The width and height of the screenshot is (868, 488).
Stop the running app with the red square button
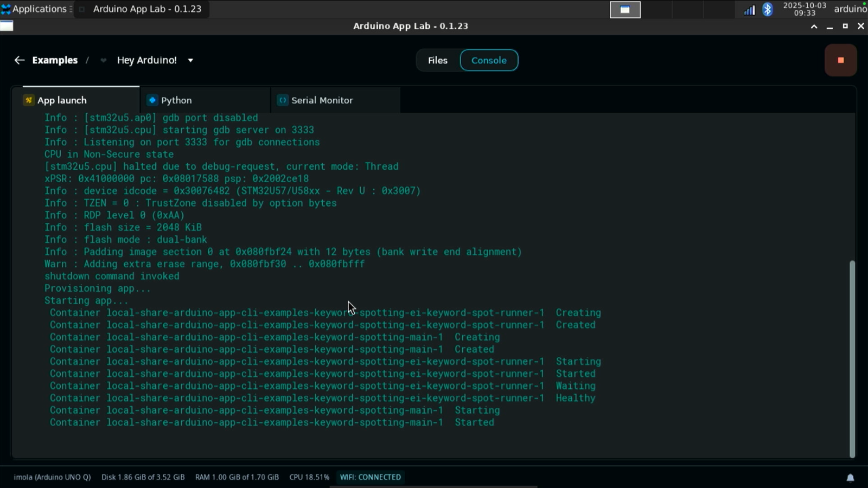point(841,60)
